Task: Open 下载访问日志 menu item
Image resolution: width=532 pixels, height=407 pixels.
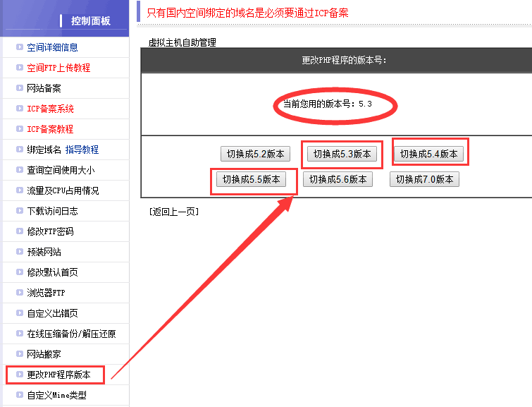Action: tap(52, 211)
